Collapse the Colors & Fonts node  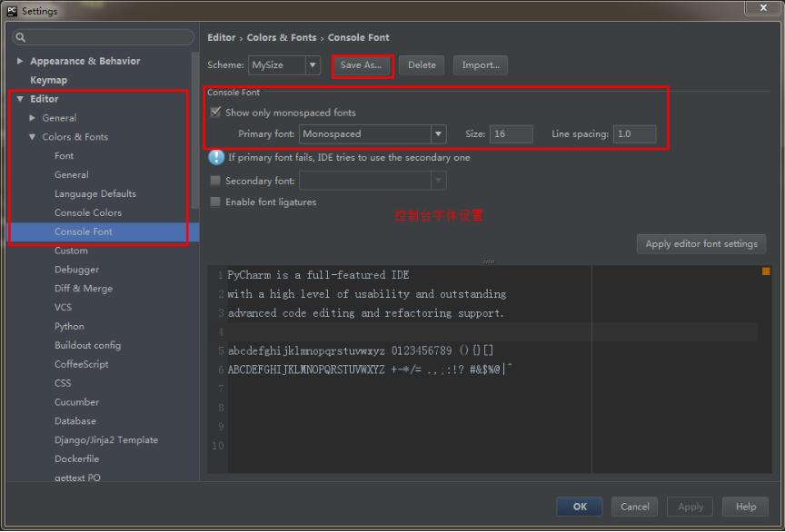click(32, 137)
